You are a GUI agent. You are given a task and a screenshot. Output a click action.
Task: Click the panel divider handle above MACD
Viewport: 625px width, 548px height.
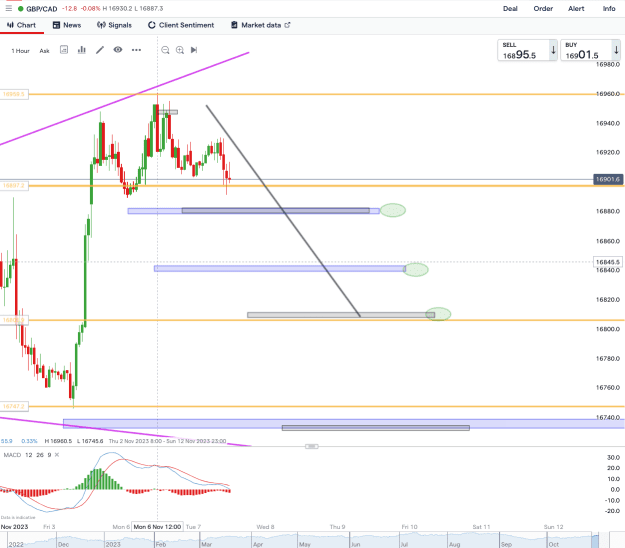point(312,446)
